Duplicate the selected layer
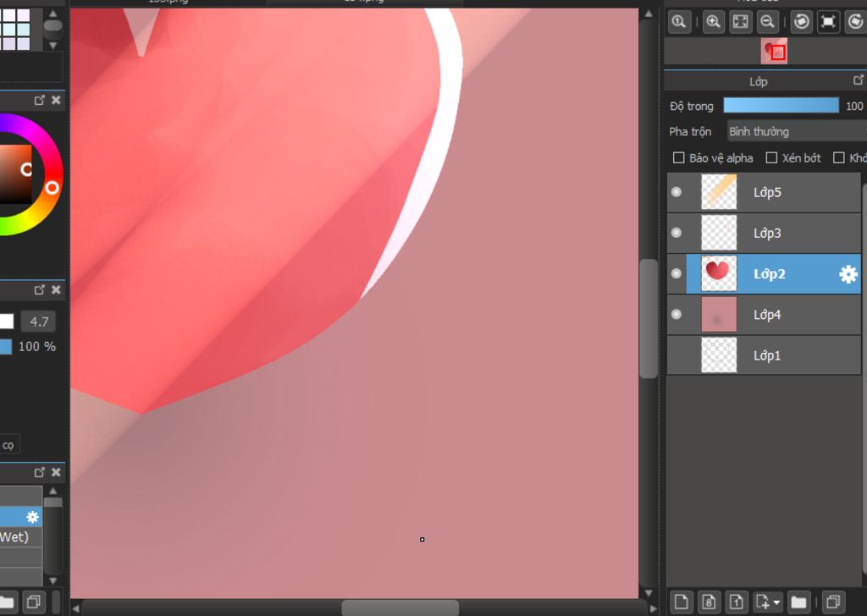867x616 pixels. [x=833, y=602]
